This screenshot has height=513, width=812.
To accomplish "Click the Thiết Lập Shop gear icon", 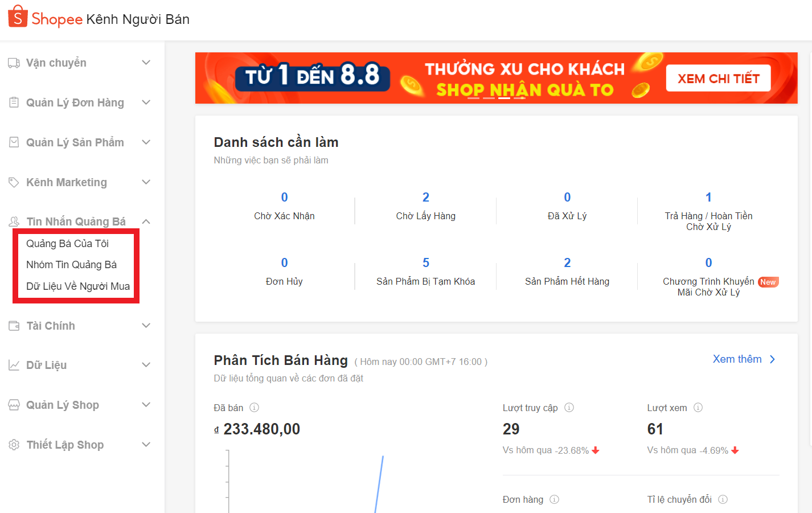I will click(14, 445).
